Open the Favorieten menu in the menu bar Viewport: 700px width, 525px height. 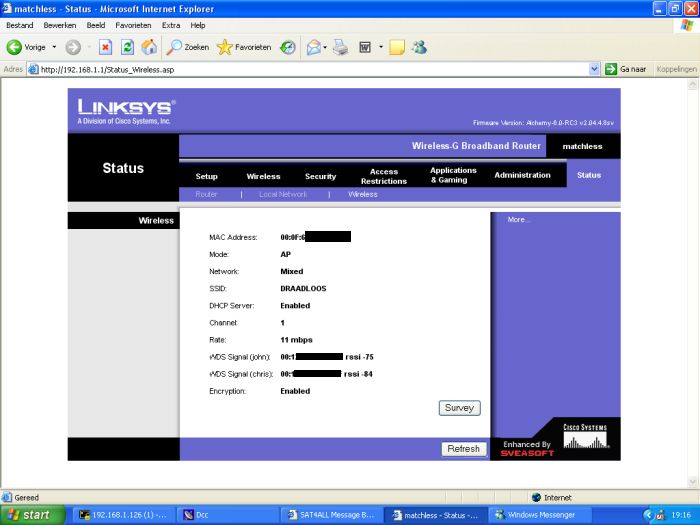(x=133, y=25)
